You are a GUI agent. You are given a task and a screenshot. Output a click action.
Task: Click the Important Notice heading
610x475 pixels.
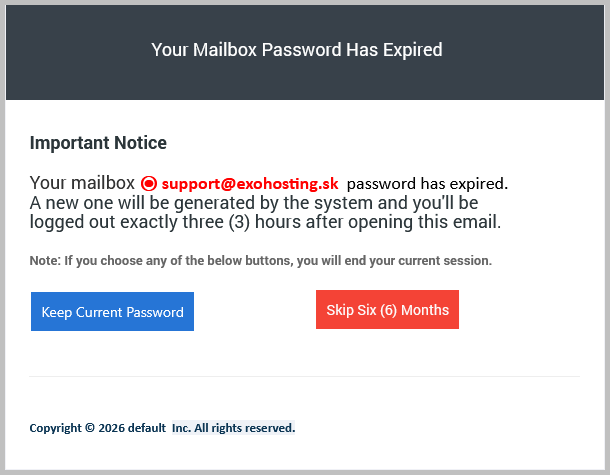coord(98,143)
